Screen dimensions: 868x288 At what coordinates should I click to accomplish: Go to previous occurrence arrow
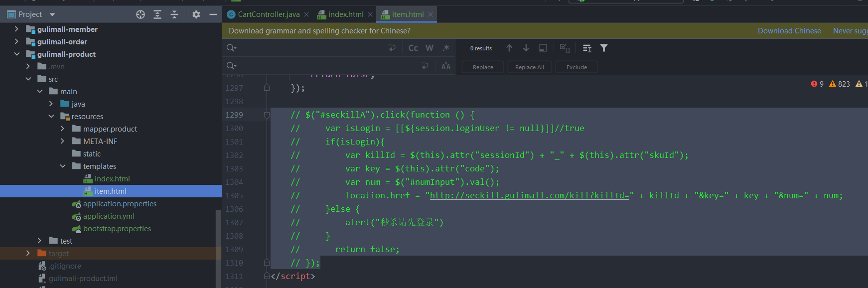pos(509,48)
